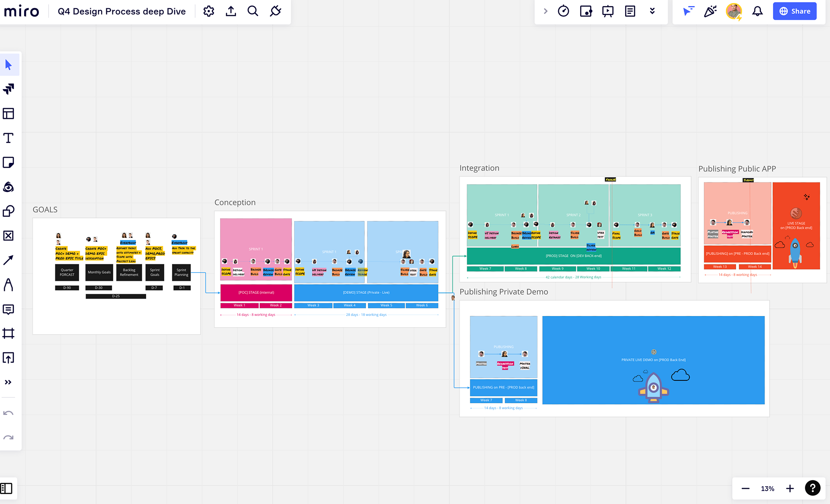Click the timer icon in top toolbar
Image resolution: width=830 pixels, height=504 pixels.
pyautogui.click(x=563, y=11)
